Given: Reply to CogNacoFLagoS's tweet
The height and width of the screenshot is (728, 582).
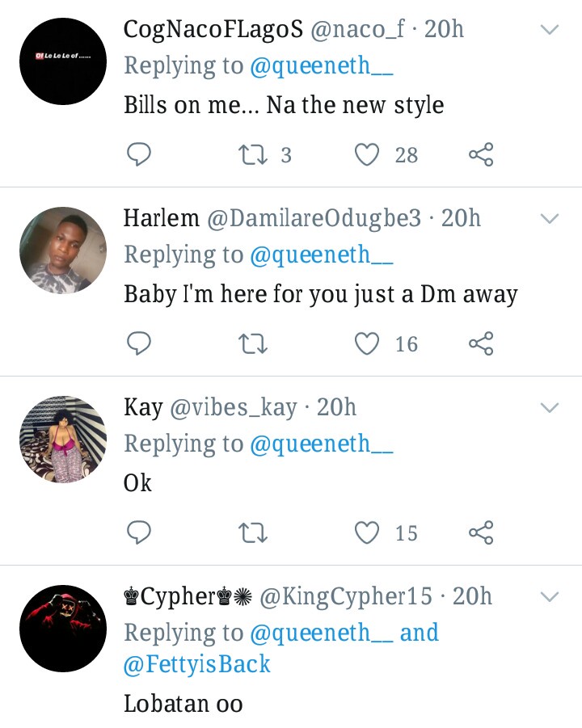Looking at the screenshot, I should click(140, 154).
